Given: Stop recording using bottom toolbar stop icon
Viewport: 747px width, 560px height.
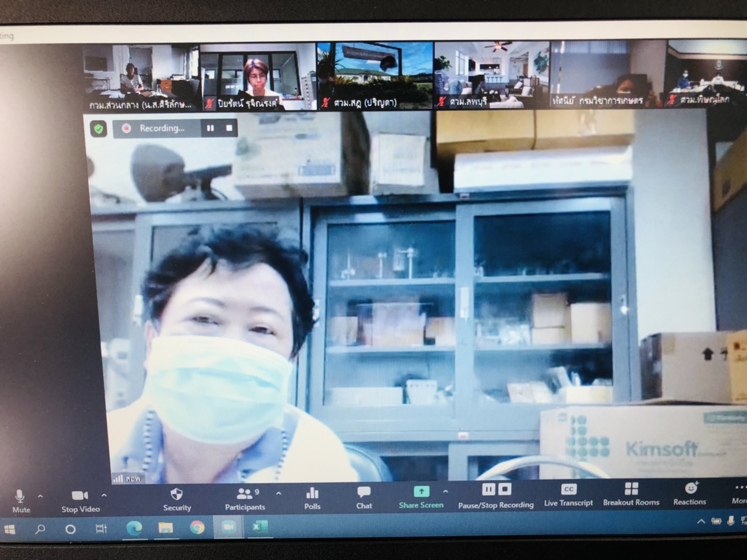Looking at the screenshot, I should [x=505, y=489].
